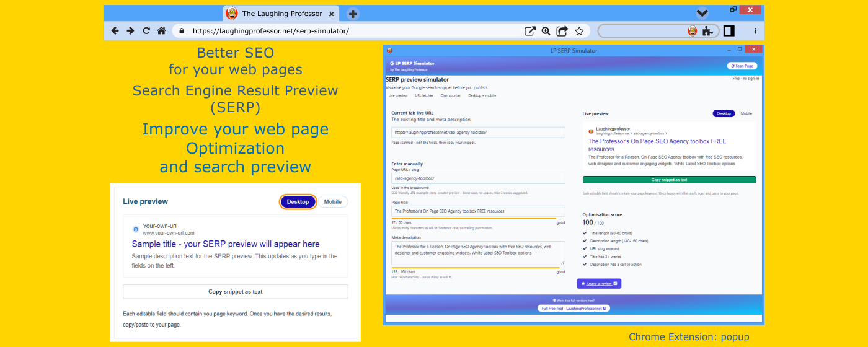Go back with the browser back arrow

115,30
